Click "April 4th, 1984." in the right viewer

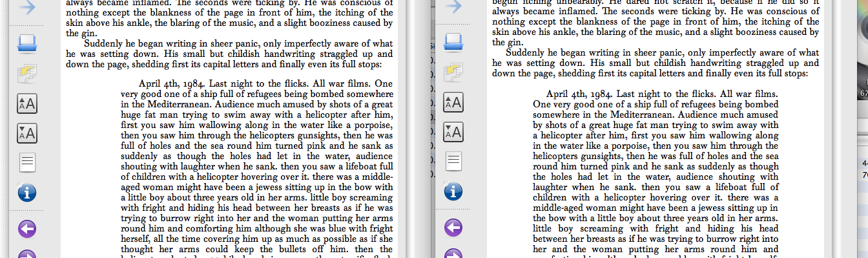(580, 94)
